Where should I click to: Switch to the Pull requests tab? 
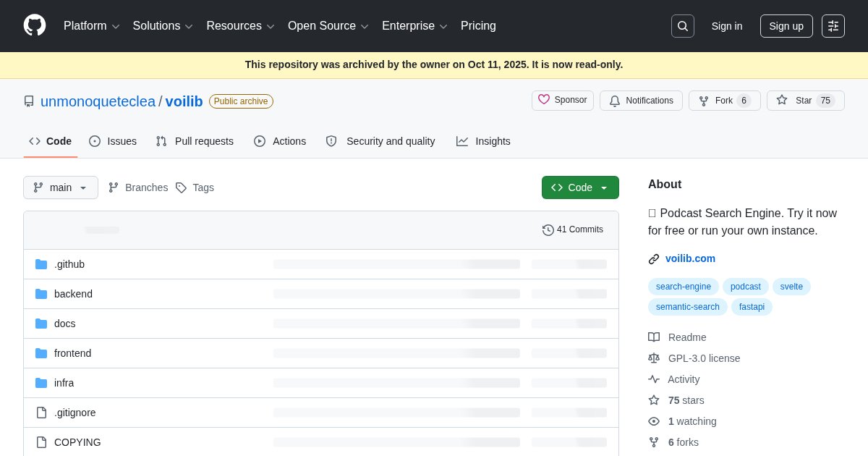pos(195,141)
